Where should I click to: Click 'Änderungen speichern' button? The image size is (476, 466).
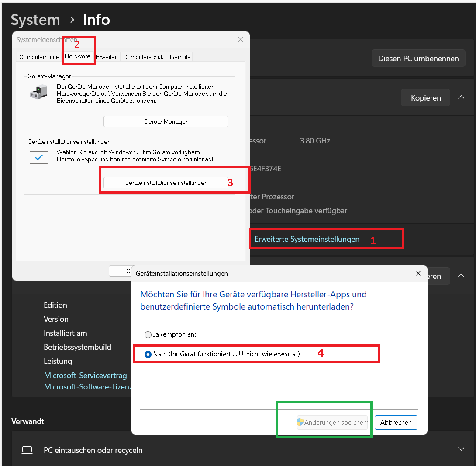click(x=332, y=423)
